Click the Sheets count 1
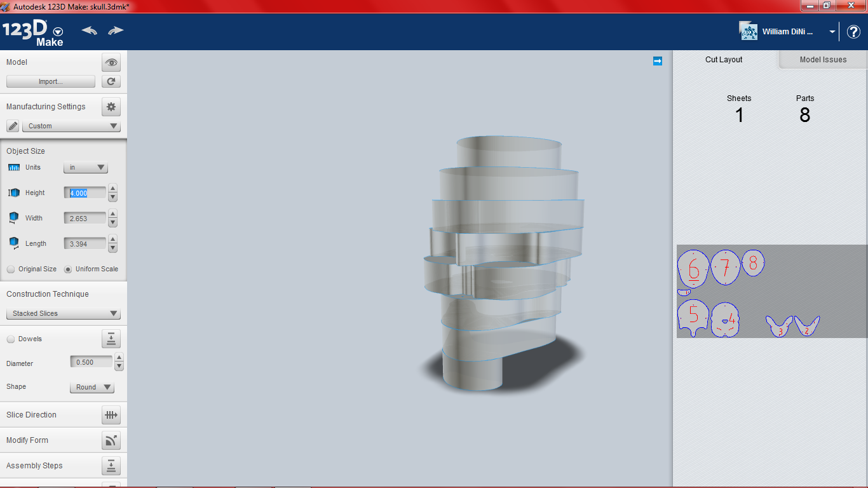 739,115
